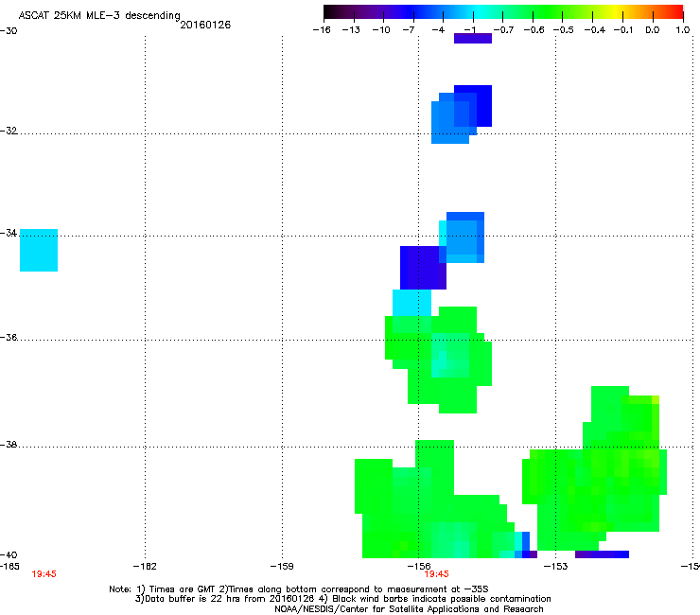
Task: Click the latitude axis label '-32'
Action: 9,131
